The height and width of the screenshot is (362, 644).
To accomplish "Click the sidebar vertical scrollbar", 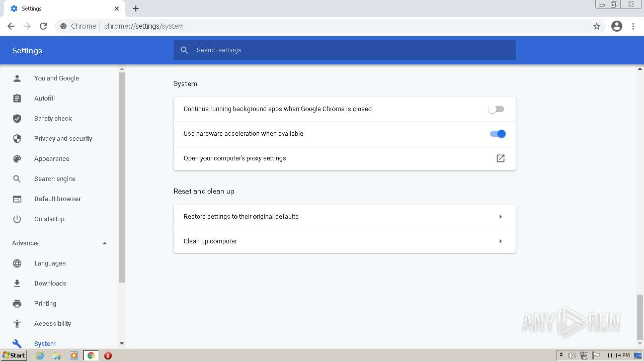I will [121, 177].
